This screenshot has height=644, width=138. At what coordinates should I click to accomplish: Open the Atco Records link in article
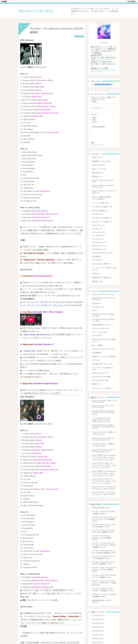36,283
